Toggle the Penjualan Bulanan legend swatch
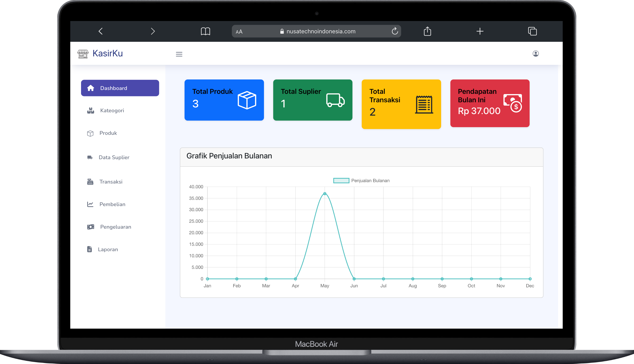This screenshot has height=364, width=634. (341, 180)
